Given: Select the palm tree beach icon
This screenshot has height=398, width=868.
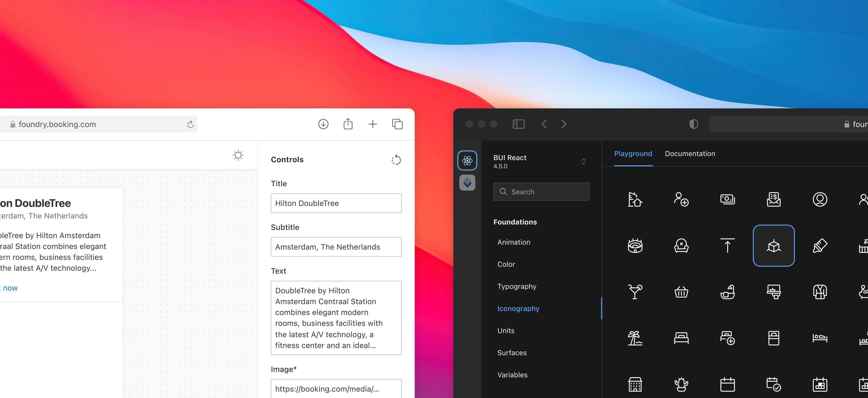Looking at the screenshot, I should (635, 338).
